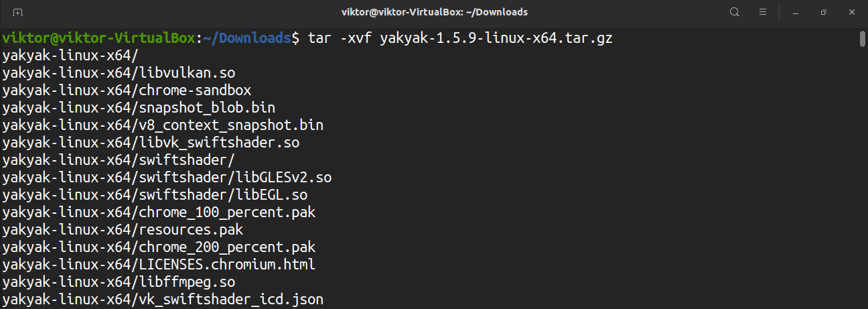The height and width of the screenshot is (309, 868).
Task: Click the swiftshader/libEGL.so line
Action: pyautogui.click(x=155, y=194)
